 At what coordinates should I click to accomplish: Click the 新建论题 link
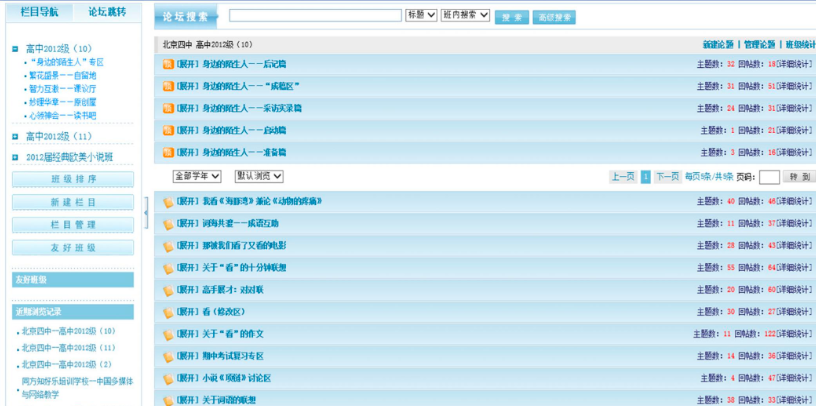[x=717, y=45]
